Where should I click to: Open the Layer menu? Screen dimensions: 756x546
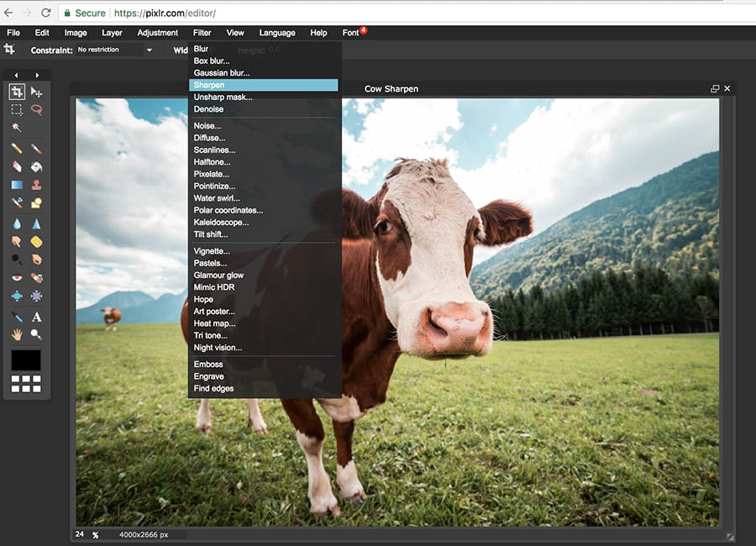112,33
